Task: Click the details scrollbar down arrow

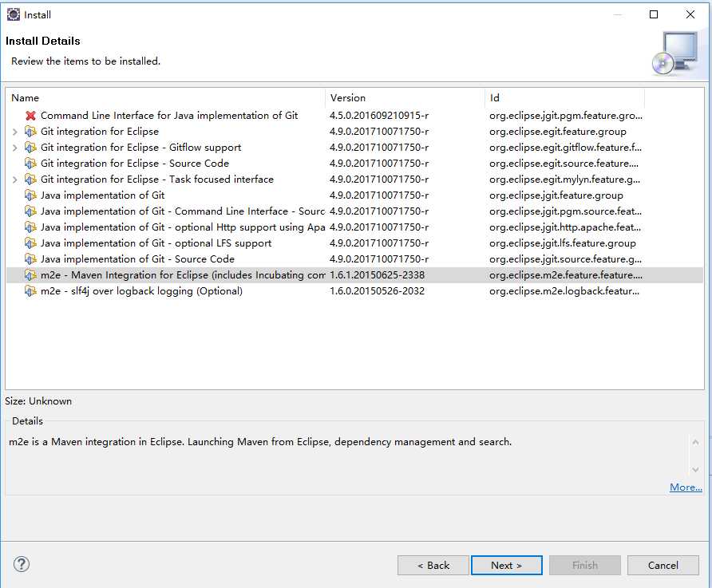Action: coord(695,470)
